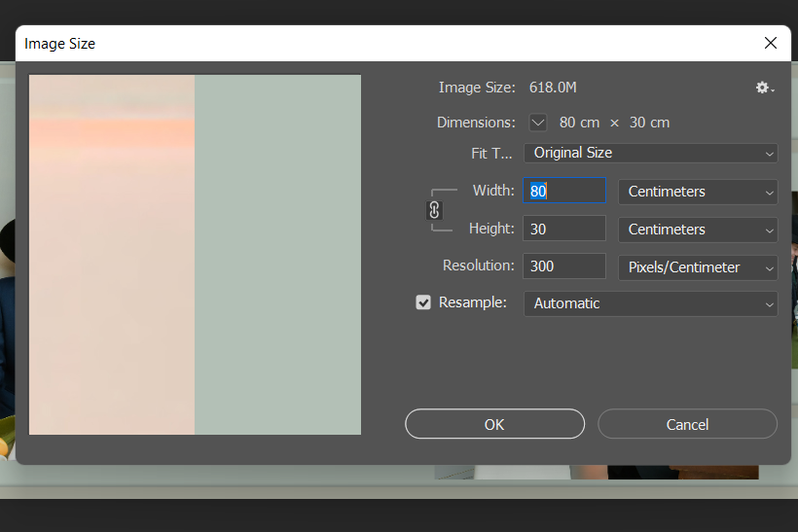Click the Width label
This screenshot has height=532, width=798.
[x=493, y=191]
